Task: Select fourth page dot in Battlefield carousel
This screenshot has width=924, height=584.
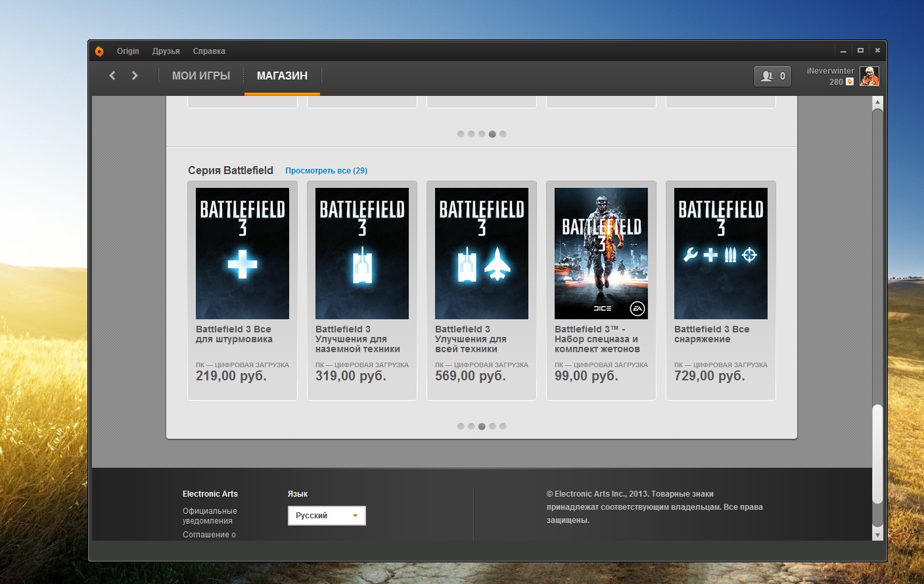Action: click(492, 426)
